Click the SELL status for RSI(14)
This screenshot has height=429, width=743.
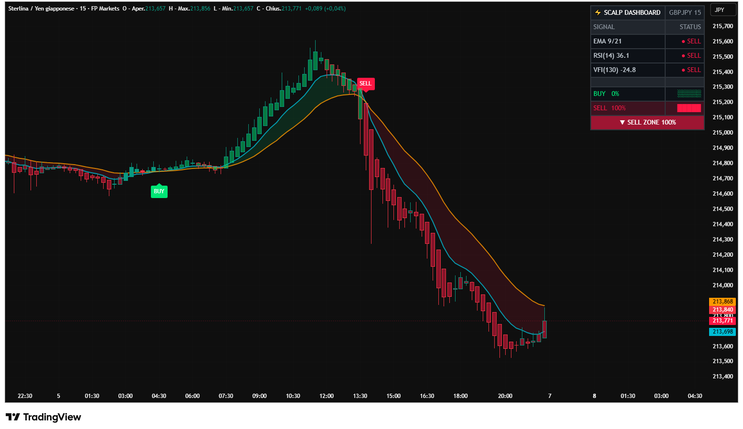coord(691,55)
